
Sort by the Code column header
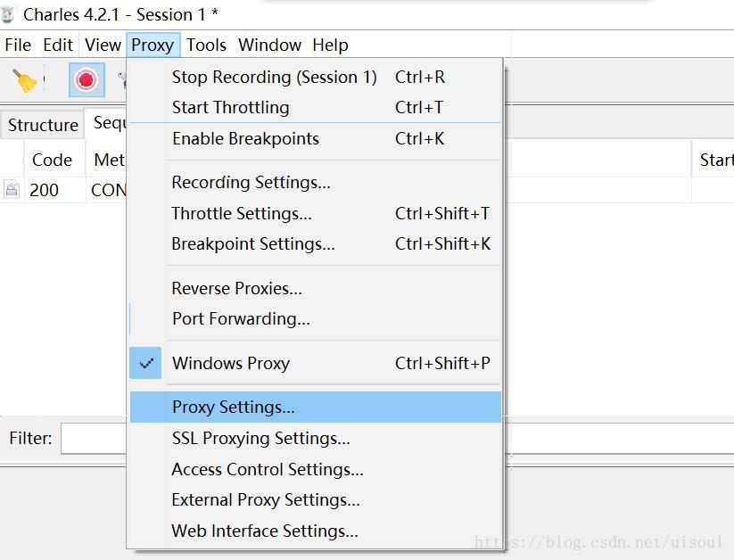pos(54,161)
